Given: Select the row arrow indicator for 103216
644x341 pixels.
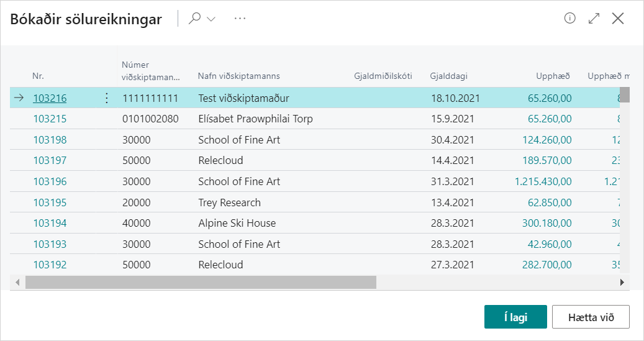Looking at the screenshot, I should pos(19,98).
